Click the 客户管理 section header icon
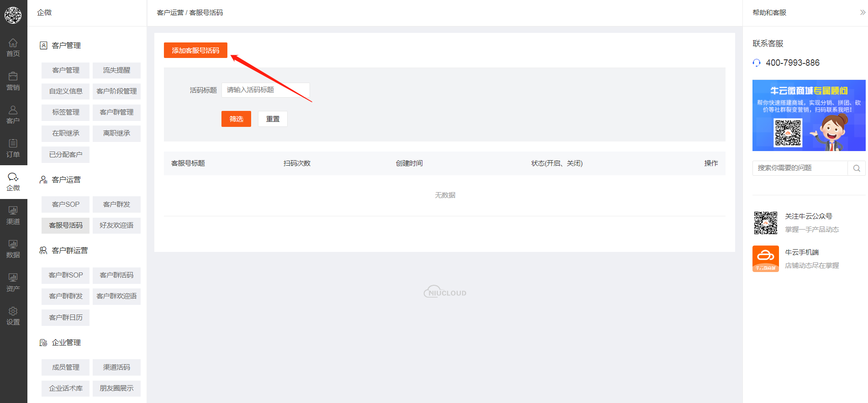868x403 pixels. click(43, 46)
